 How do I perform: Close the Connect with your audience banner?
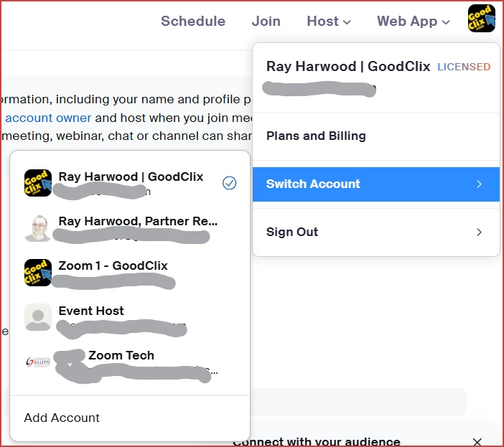(x=477, y=442)
